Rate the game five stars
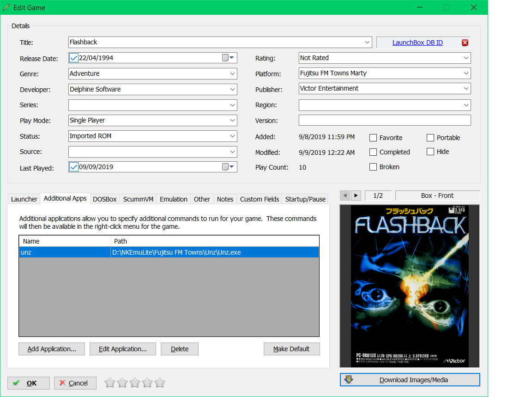 (160, 383)
